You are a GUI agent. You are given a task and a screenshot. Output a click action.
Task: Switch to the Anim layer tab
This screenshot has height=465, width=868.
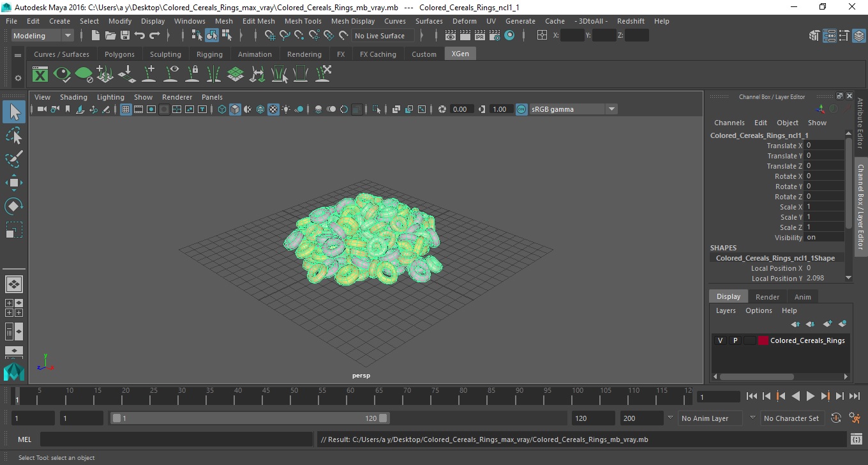point(802,297)
